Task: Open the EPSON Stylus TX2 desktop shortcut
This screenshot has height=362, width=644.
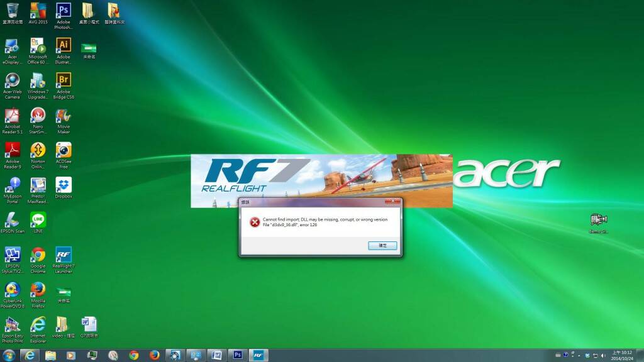Action: (x=13, y=260)
